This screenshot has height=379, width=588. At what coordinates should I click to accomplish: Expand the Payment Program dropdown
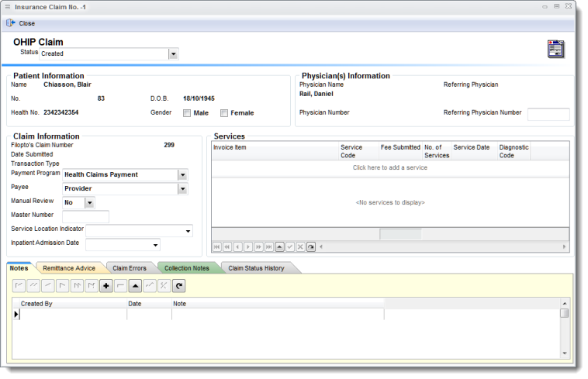pyautogui.click(x=182, y=174)
